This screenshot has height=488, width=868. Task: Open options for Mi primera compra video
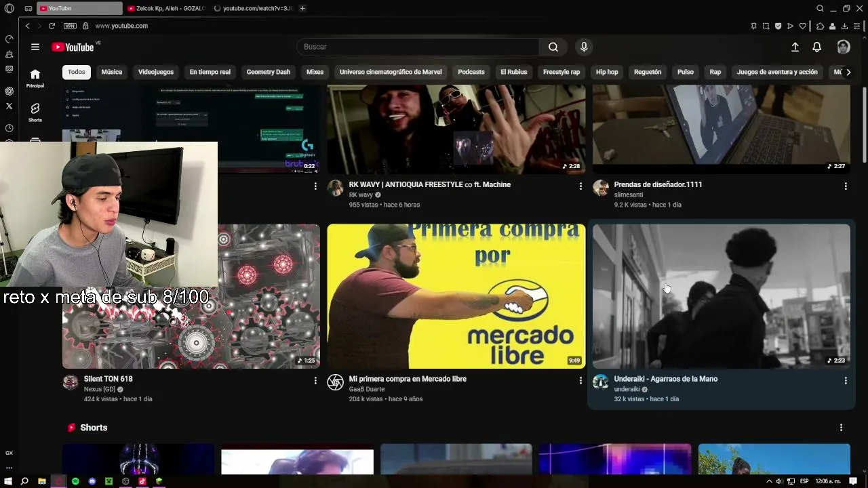(580, 380)
